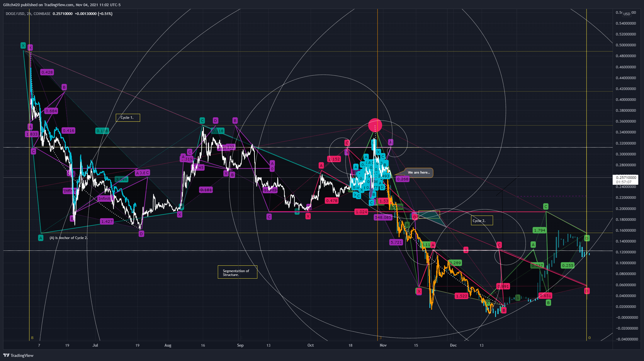Click the Dec label on the time axis

453,345
